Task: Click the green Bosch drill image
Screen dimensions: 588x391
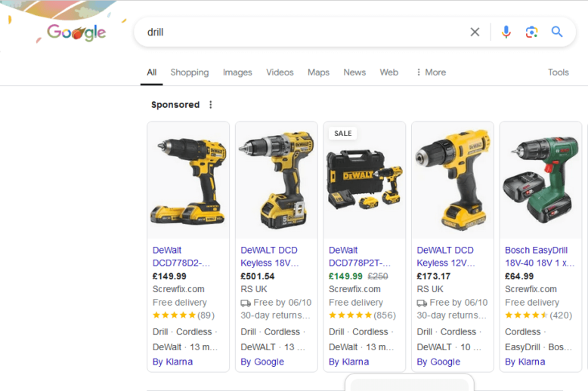Action: 540,181
